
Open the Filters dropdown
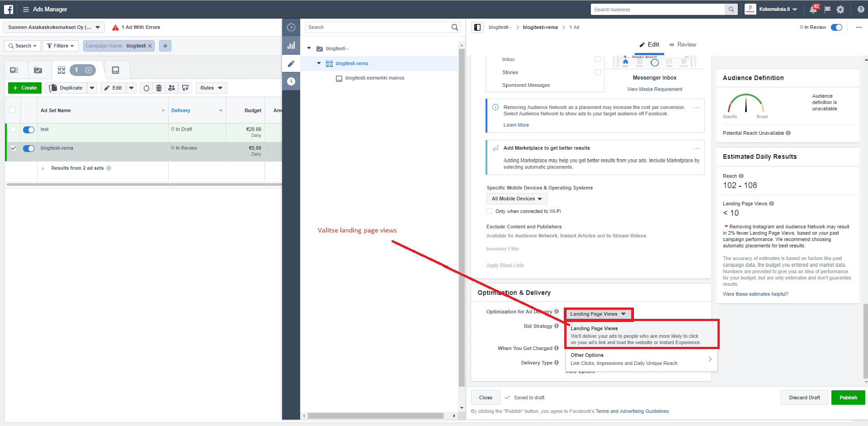pyautogui.click(x=61, y=46)
